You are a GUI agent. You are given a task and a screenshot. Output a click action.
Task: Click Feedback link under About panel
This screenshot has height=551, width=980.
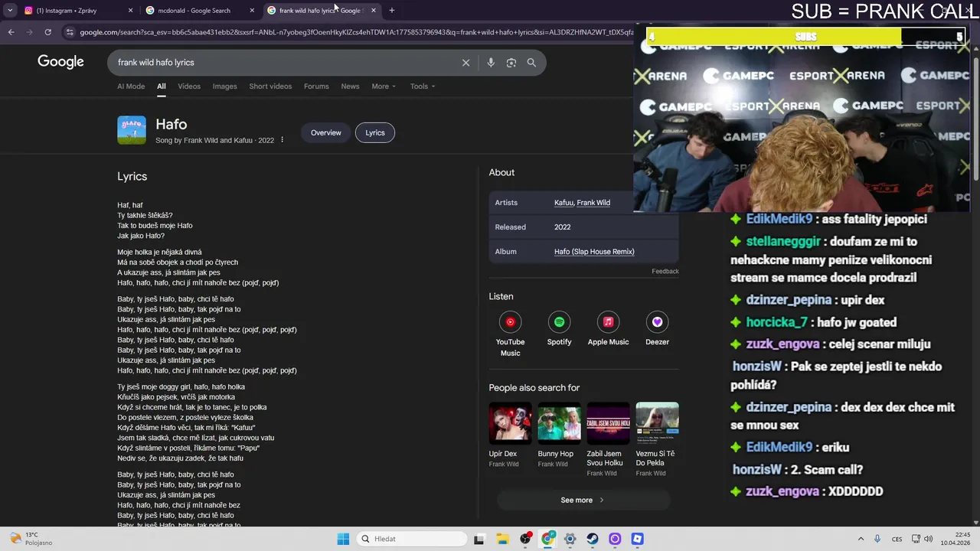pos(665,271)
